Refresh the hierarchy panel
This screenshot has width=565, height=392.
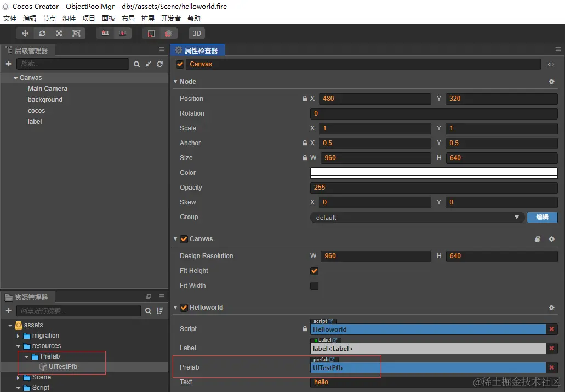(x=159, y=64)
